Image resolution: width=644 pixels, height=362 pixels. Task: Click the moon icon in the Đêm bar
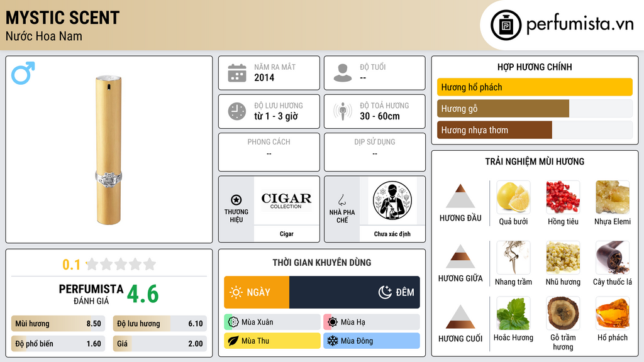(x=385, y=292)
